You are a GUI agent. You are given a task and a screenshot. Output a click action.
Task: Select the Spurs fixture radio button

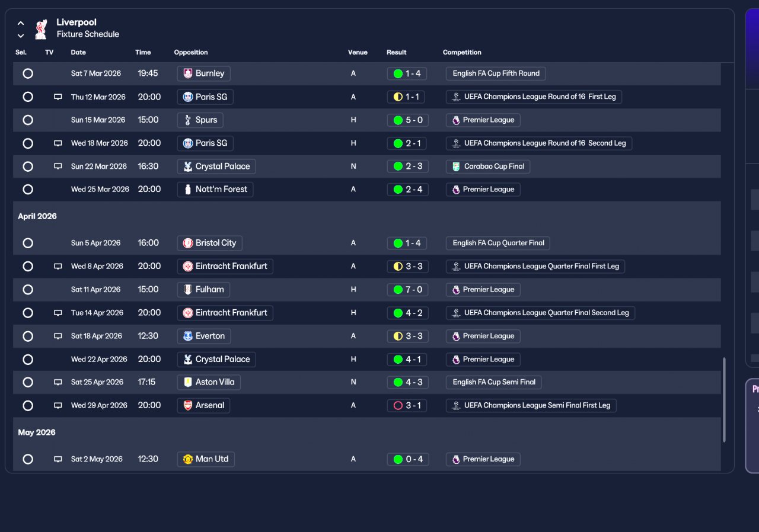point(28,120)
